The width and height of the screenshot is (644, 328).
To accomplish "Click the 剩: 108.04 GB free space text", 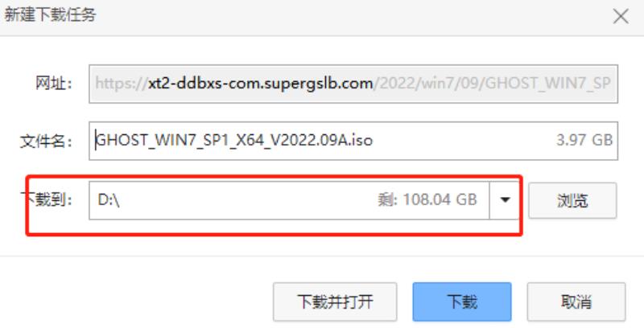I will pos(427,199).
